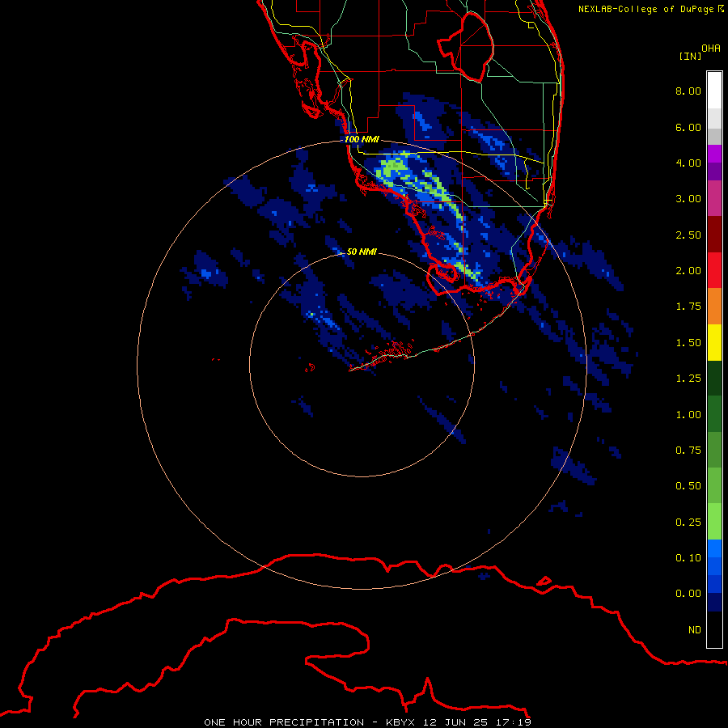
Task: Click the 1.25 legend value
Action: pos(688,379)
